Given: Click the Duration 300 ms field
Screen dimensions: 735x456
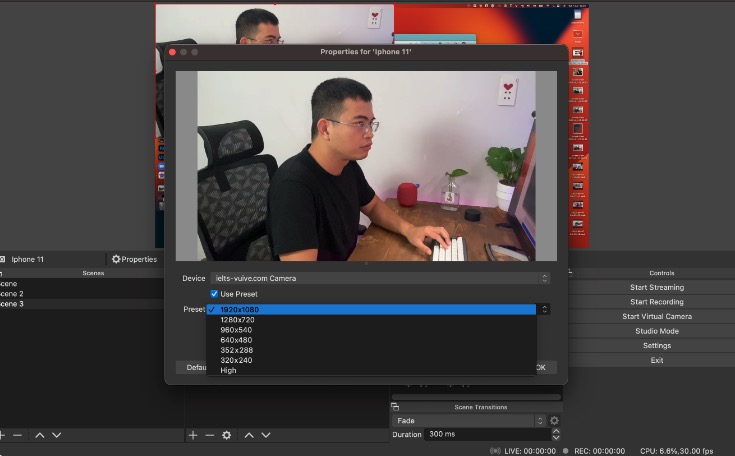Looking at the screenshot, I should pos(488,434).
